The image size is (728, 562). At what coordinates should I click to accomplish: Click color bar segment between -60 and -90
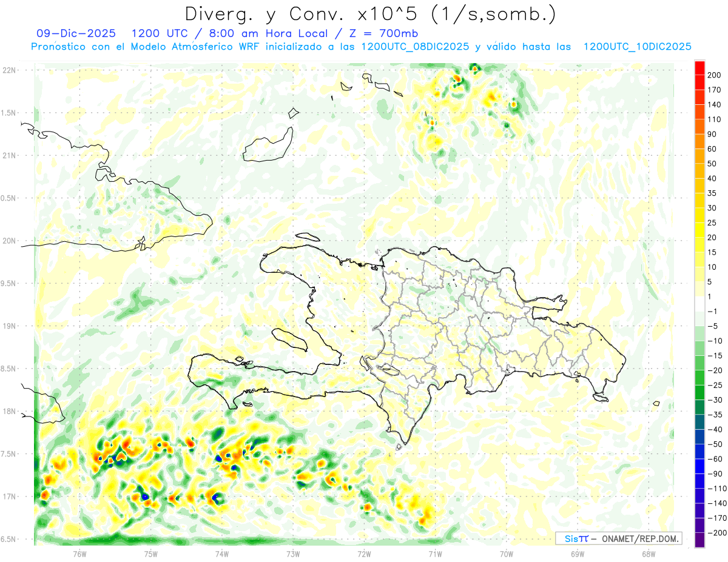(x=699, y=466)
